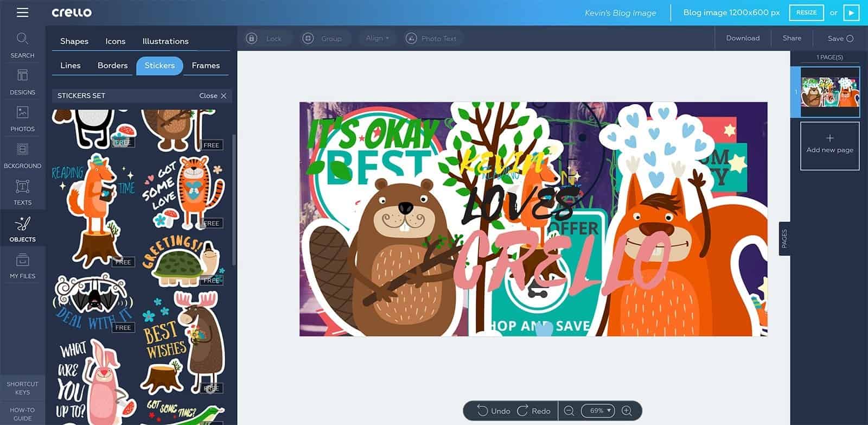This screenshot has width=868, height=425.
Task: Select page 1 thumbnail
Action: [830, 91]
